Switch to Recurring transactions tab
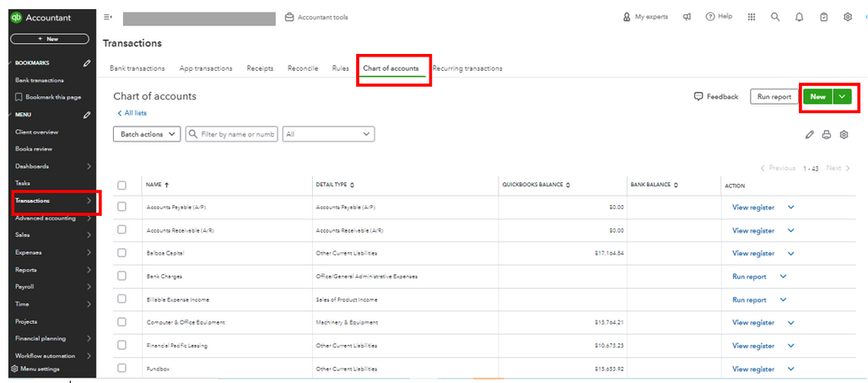 click(467, 68)
